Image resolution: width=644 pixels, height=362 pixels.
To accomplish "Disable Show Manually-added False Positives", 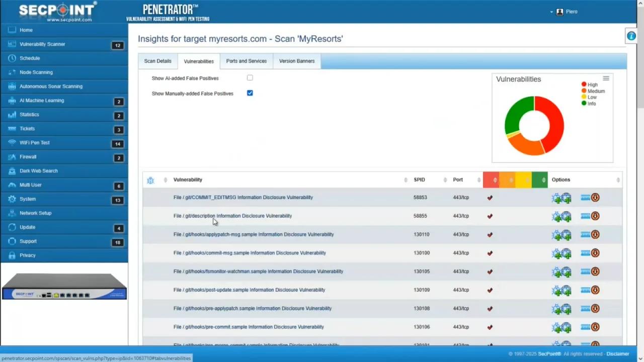I will [250, 93].
